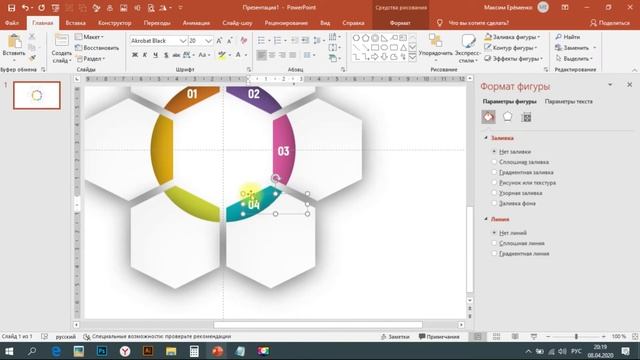Open File Explorer from the taskbar
Screen dimensions: 640x360
point(171,351)
